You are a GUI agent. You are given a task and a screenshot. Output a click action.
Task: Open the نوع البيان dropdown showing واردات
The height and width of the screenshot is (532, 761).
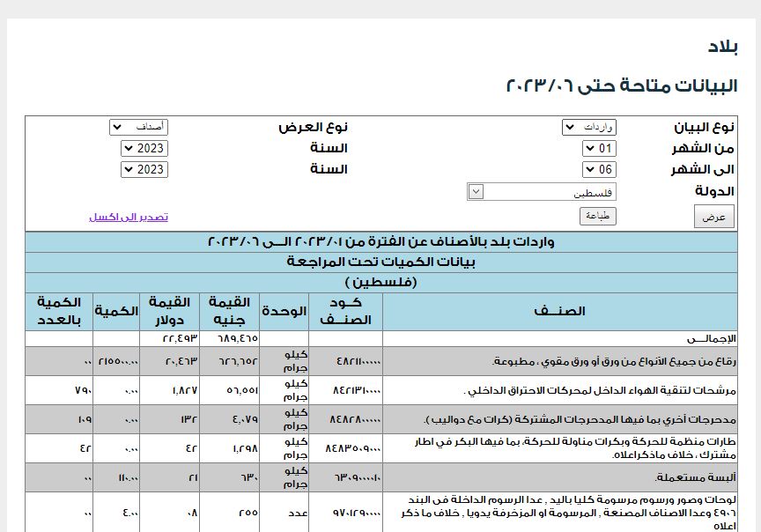click(588, 128)
